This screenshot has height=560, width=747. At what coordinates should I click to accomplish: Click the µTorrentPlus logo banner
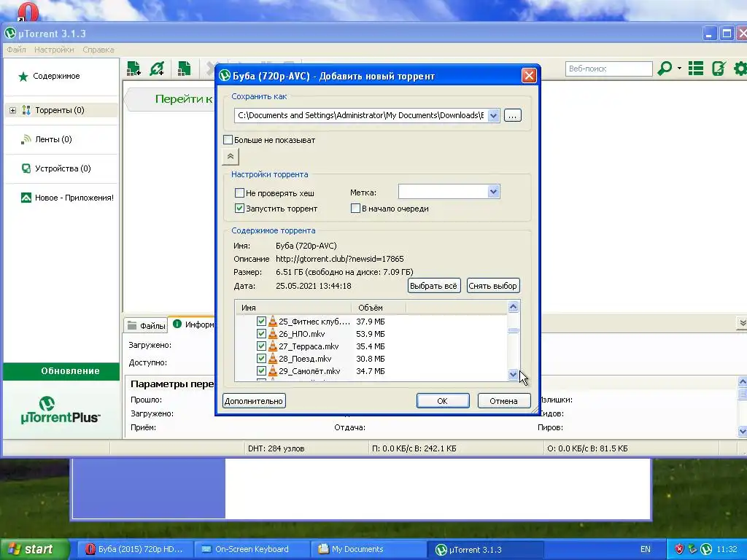pyautogui.click(x=61, y=410)
